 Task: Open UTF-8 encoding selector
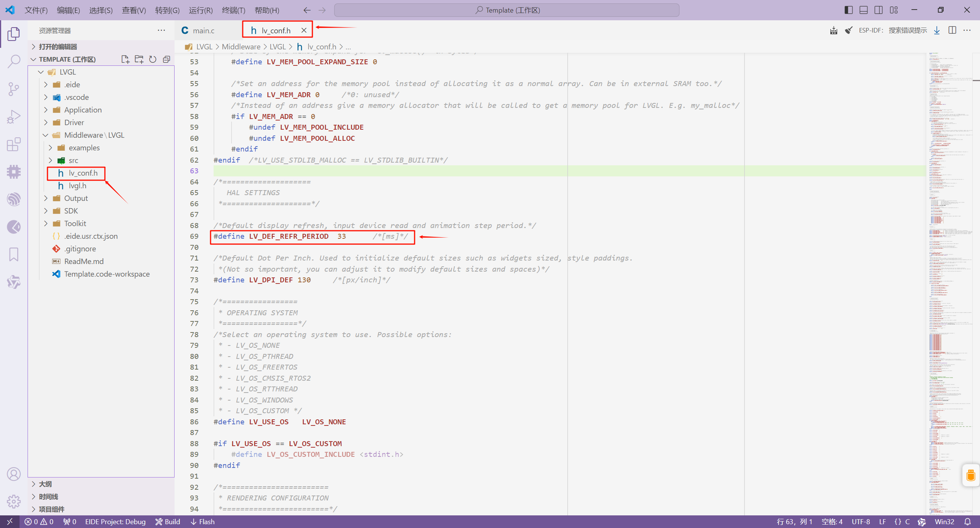tap(861, 521)
